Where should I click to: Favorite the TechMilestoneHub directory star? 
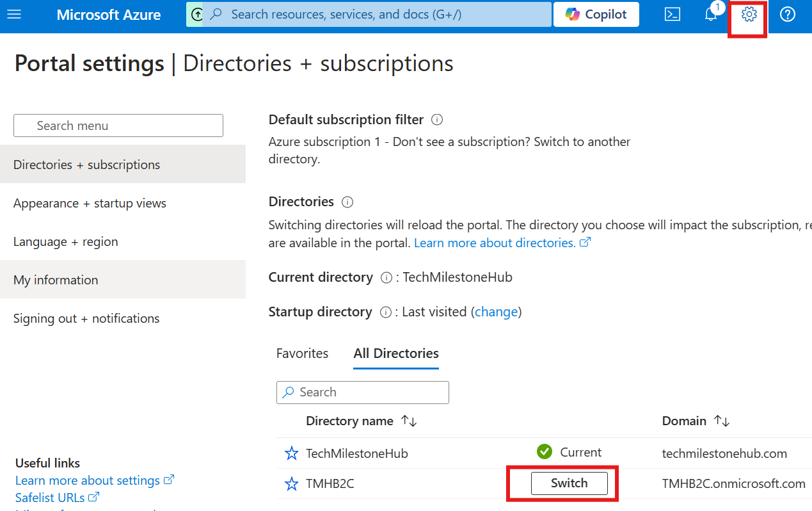coord(291,453)
